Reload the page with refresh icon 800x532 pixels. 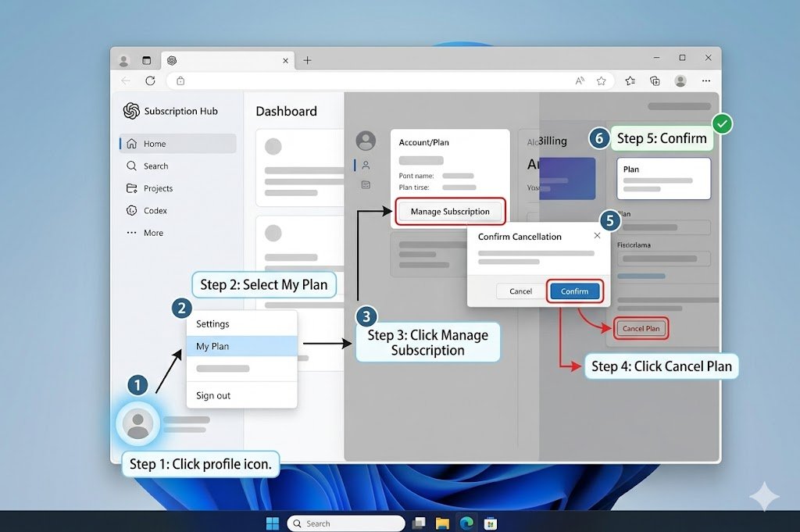point(150,80)
